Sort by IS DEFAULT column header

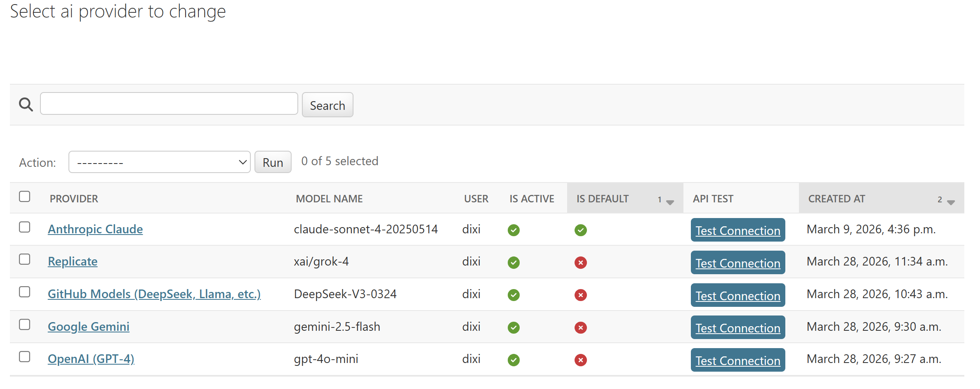(603, 199)
